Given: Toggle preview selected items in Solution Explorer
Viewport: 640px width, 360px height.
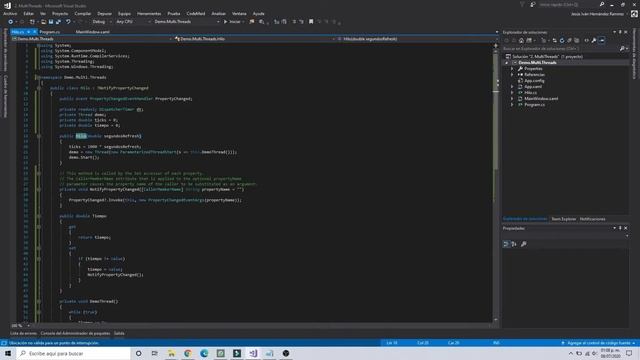Looking at the screenshot, I should click(x=602, y=40).
